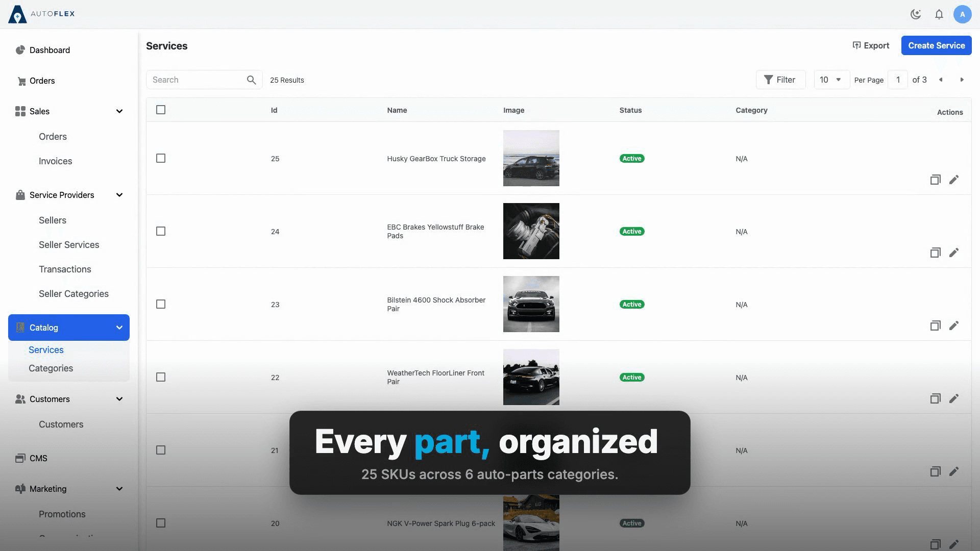Go to next page arrow
Image resolution: width=980 pixels, height=551 pixels.
point(962,80)
